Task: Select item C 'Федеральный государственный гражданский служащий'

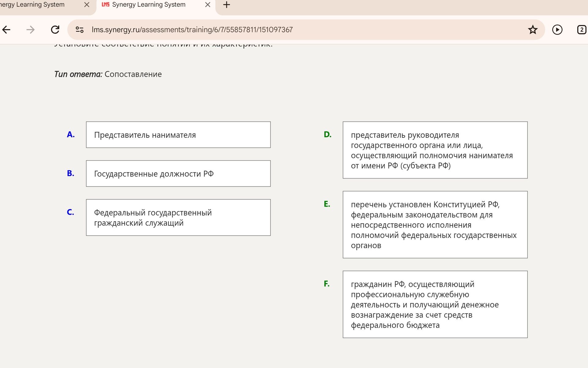Action: (x=178, y=217)
